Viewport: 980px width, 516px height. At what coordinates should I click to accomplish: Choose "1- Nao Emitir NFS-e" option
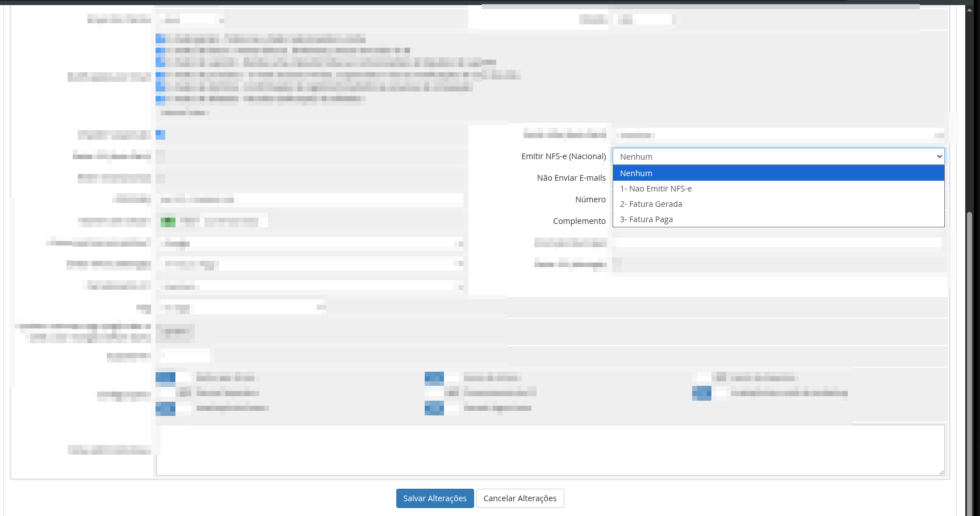pyautogui.click(x=778, y=189)
